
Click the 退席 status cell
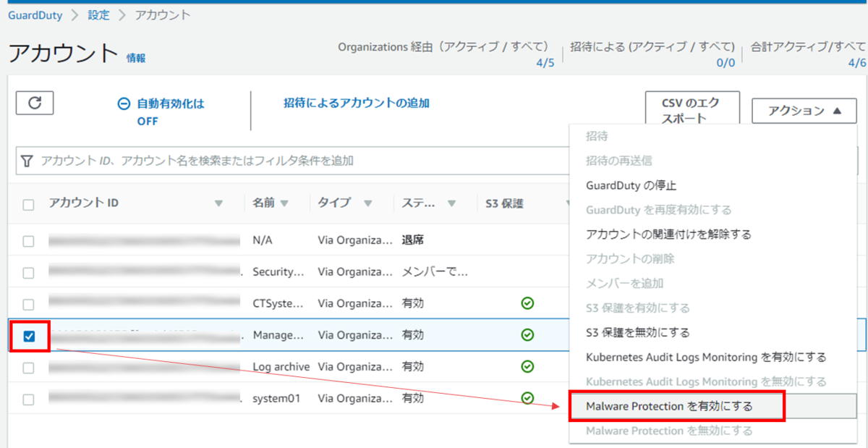pos(413,240)
